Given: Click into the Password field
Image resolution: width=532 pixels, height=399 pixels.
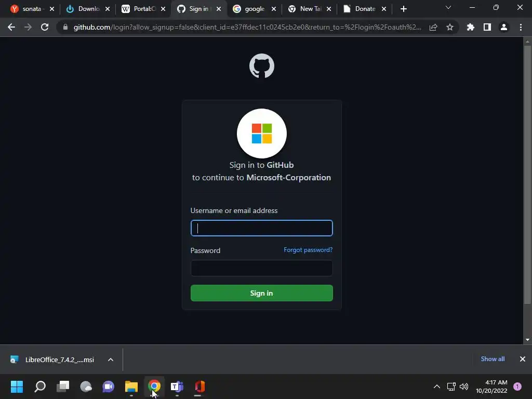Looking at the screenshot, I should (262, 268).
